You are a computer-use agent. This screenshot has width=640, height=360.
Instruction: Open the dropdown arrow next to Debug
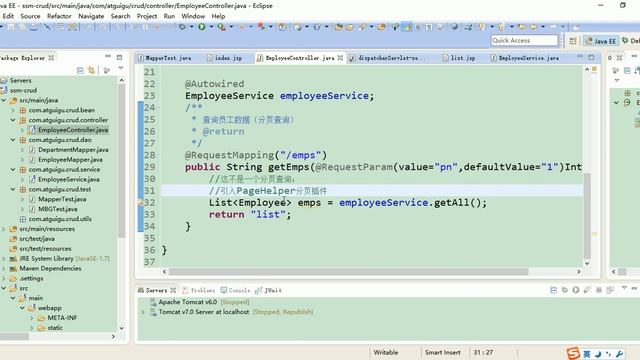(x=191, y=27)
